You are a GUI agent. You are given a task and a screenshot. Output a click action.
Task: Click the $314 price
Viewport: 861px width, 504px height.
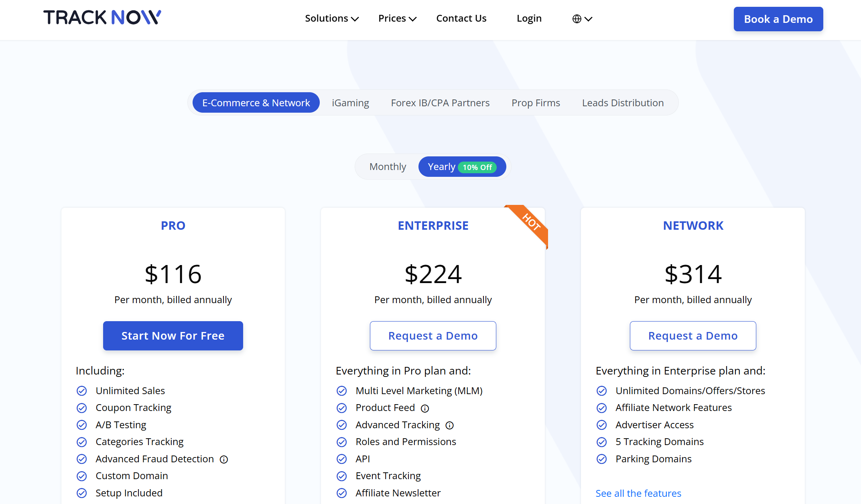[693, 274]
